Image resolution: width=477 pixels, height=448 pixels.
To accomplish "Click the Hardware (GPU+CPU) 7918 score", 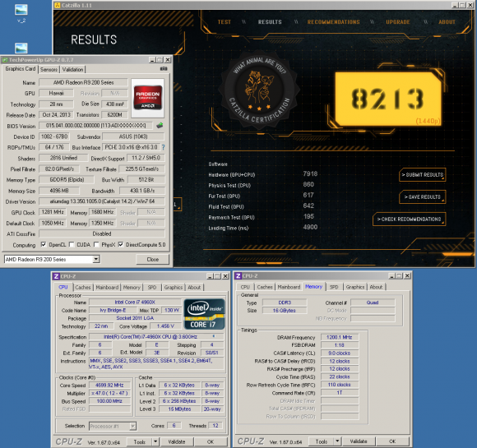I will tap(310, 173).
